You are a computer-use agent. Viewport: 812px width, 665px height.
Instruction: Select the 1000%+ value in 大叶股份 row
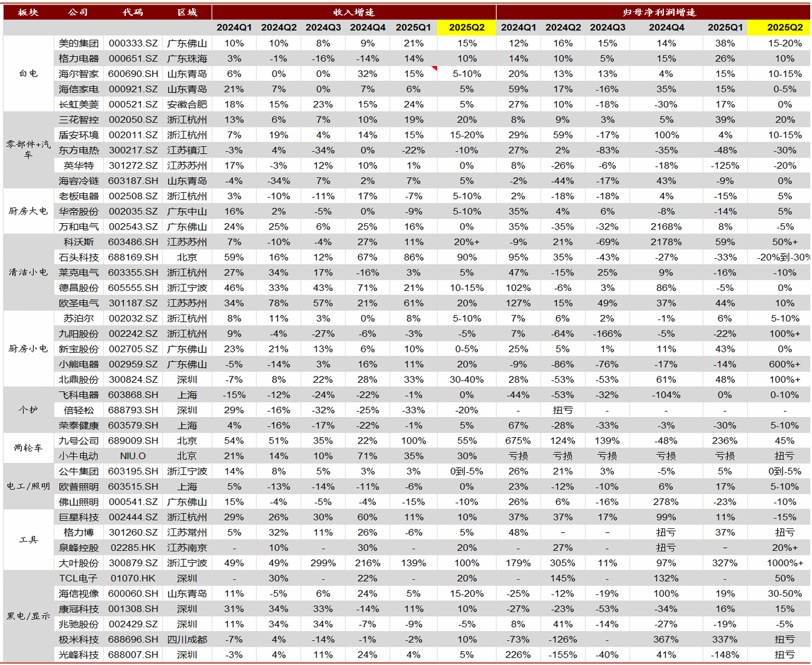coord(784,563)
